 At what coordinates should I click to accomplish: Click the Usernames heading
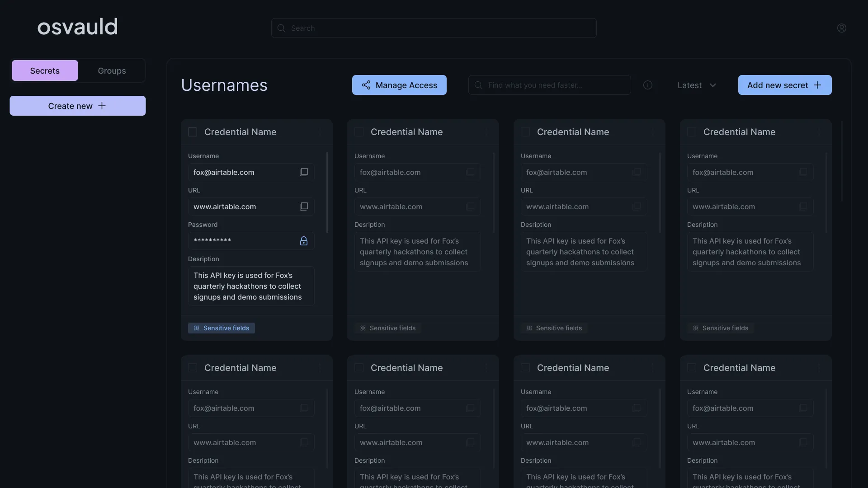[x=224, y=85]
